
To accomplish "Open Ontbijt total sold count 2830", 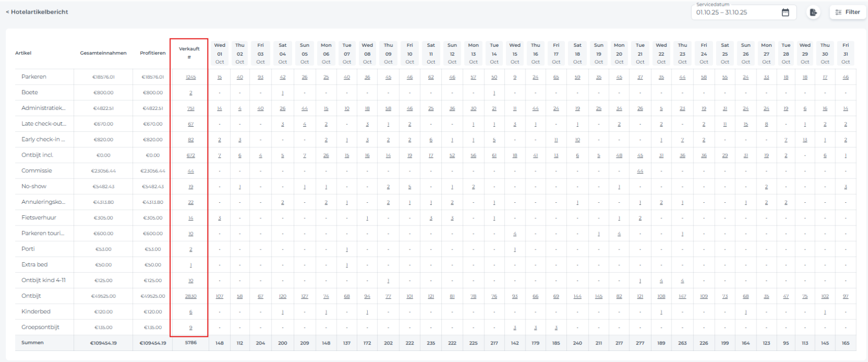I will [190, 296].
